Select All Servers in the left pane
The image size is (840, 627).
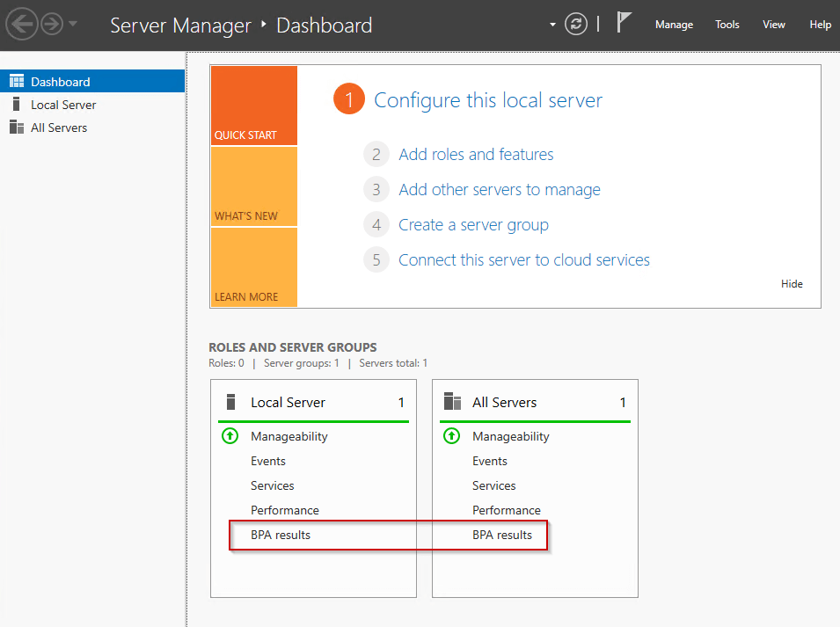(92, 128)
